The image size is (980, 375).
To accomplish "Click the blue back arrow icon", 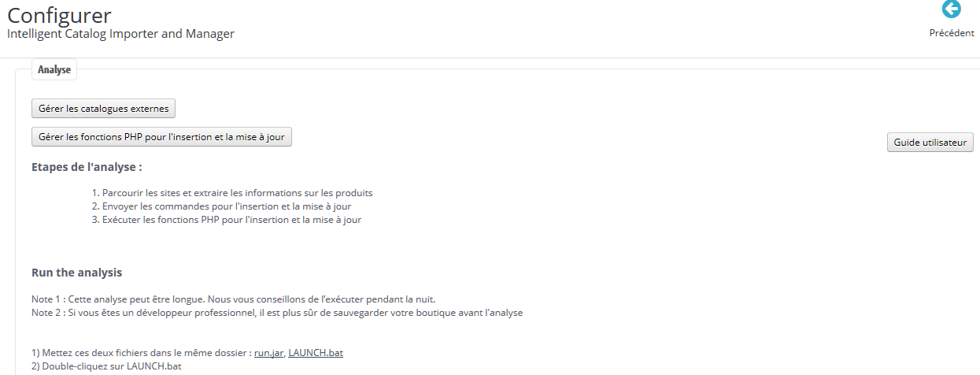I will click(952, 9).
